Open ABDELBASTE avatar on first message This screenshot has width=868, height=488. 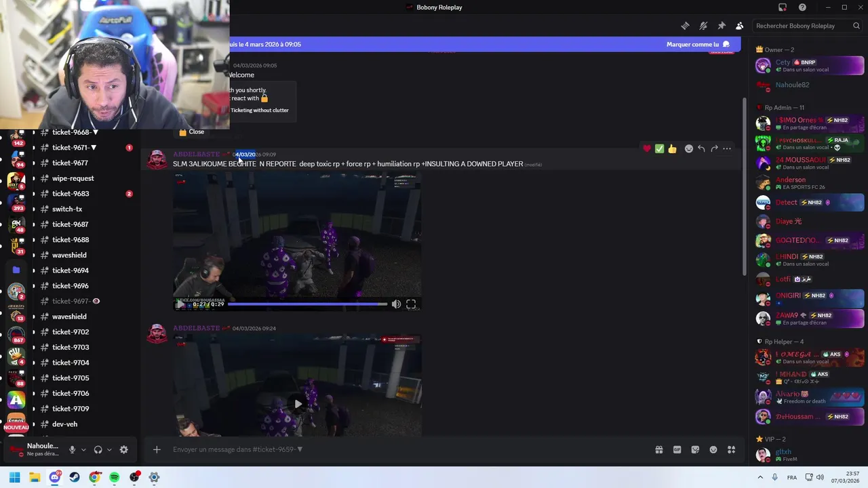click(157, 160)
